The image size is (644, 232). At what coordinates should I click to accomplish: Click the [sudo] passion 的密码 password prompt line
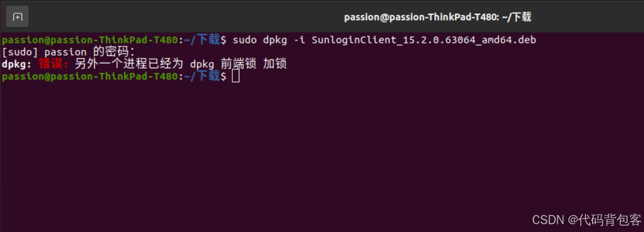pyautogui.click(x=69, y=52)
